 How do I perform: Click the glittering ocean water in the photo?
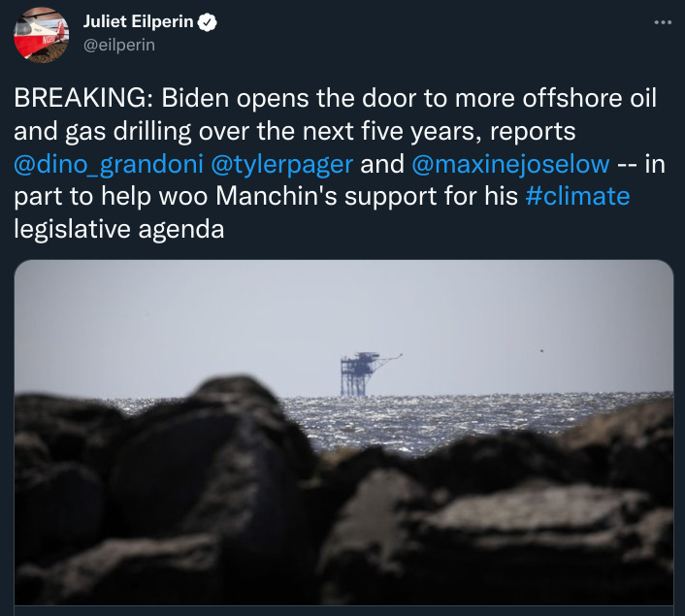pyautogui.click(x=437, y=419)
